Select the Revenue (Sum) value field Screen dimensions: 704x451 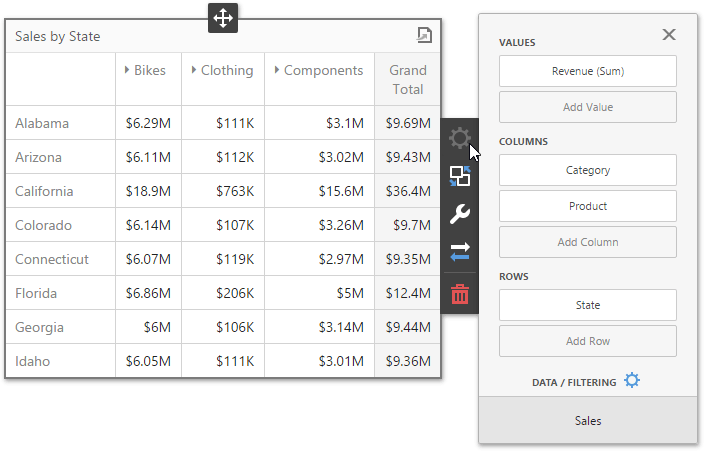pos(587,71)
